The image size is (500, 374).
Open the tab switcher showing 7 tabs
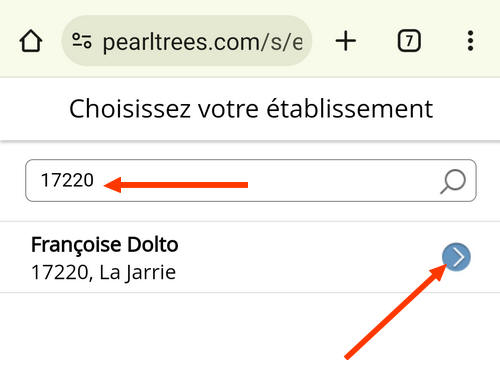(x=409, y=41)
